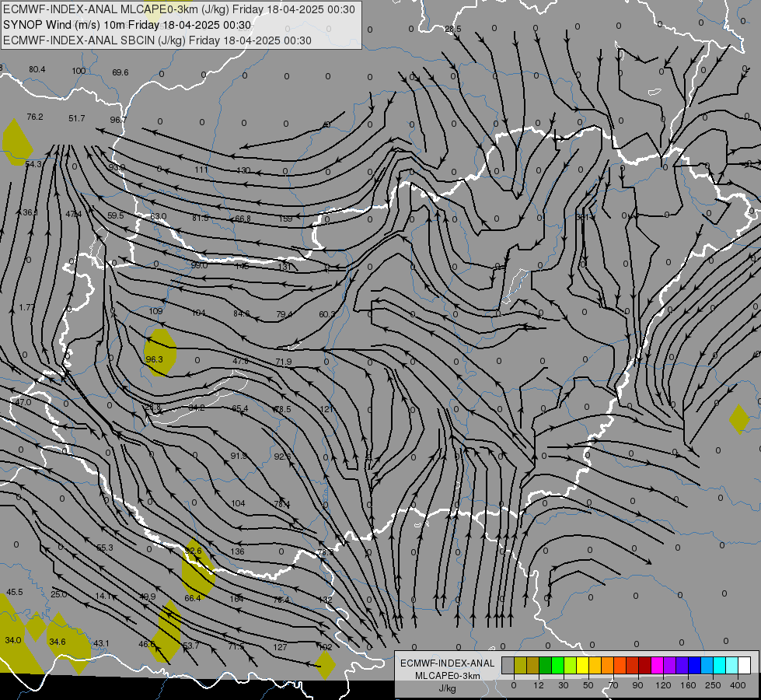Click the map value 59.5

coord(116,215)
